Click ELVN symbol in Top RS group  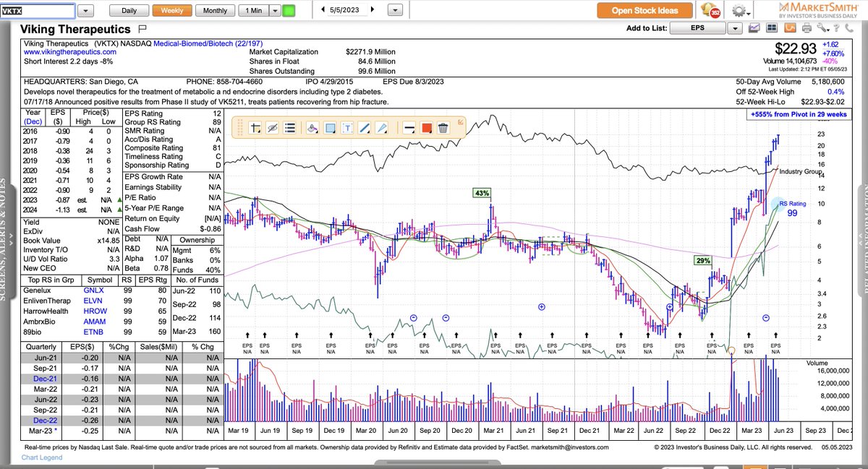(x=95, y=301)
